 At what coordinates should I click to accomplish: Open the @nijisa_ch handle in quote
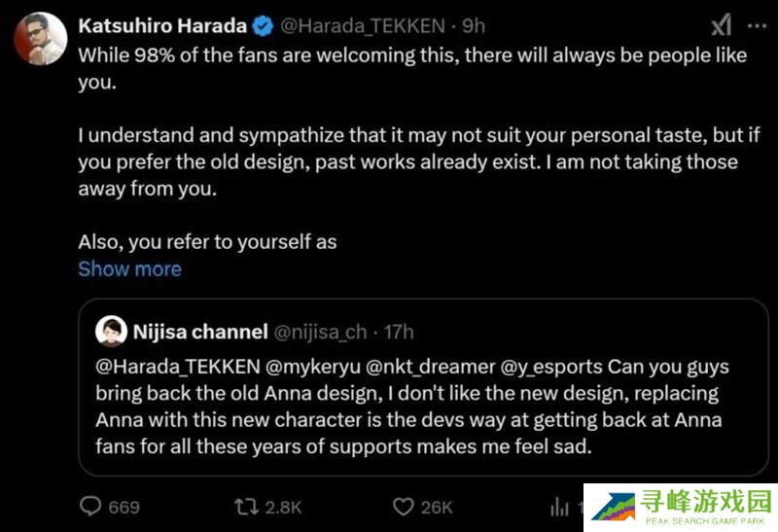(x=320, y=332)
